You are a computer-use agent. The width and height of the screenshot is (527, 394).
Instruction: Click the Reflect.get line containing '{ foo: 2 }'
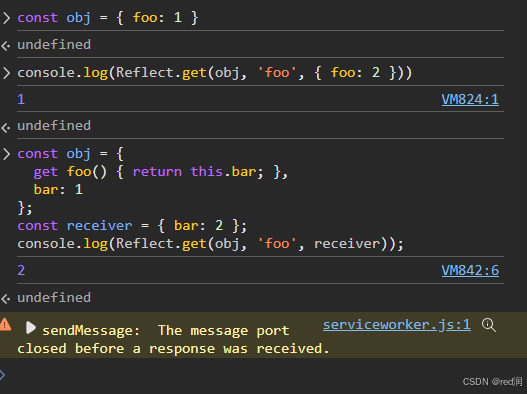214,73
